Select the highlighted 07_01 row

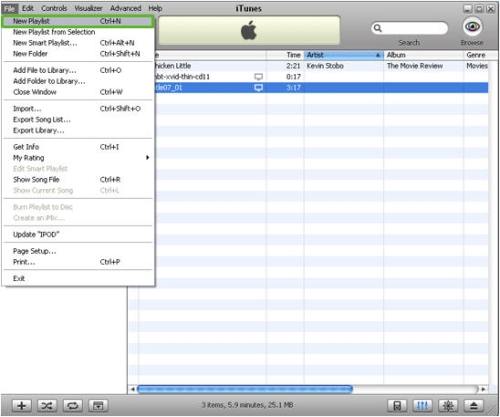[x=322, y=88]
